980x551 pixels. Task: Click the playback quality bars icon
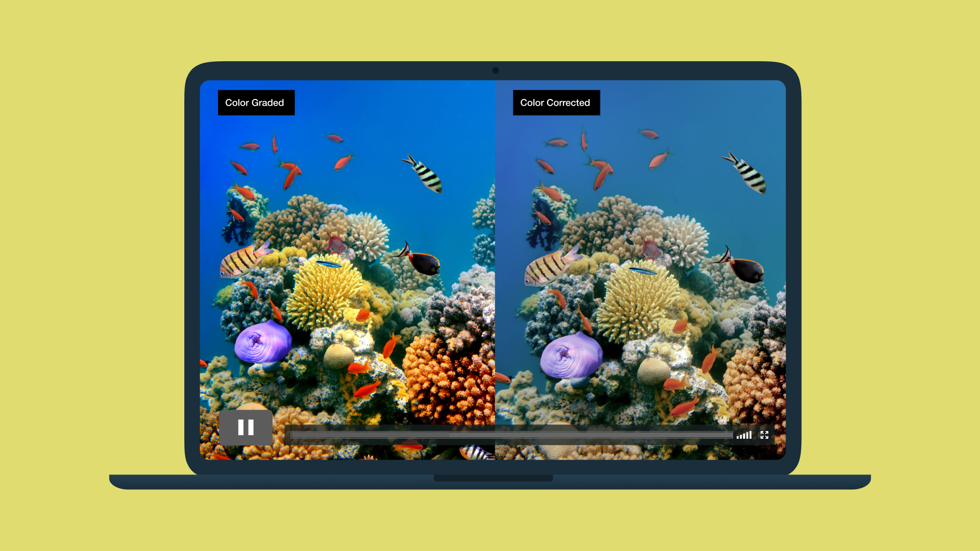pyautogui.click(x=744, y=434)
